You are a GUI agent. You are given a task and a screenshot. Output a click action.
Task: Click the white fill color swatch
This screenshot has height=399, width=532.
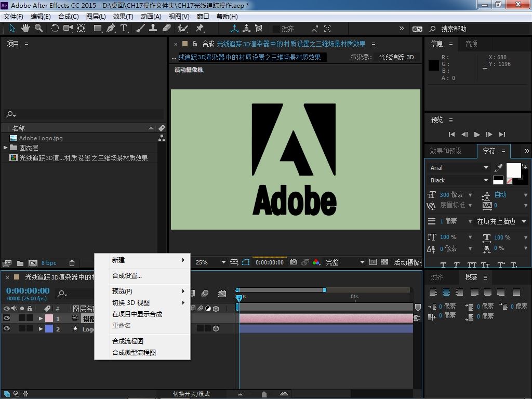513,170
